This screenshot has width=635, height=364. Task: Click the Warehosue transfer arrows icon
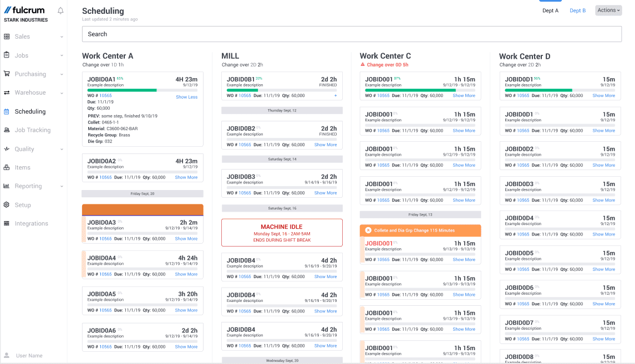point(8,93)
